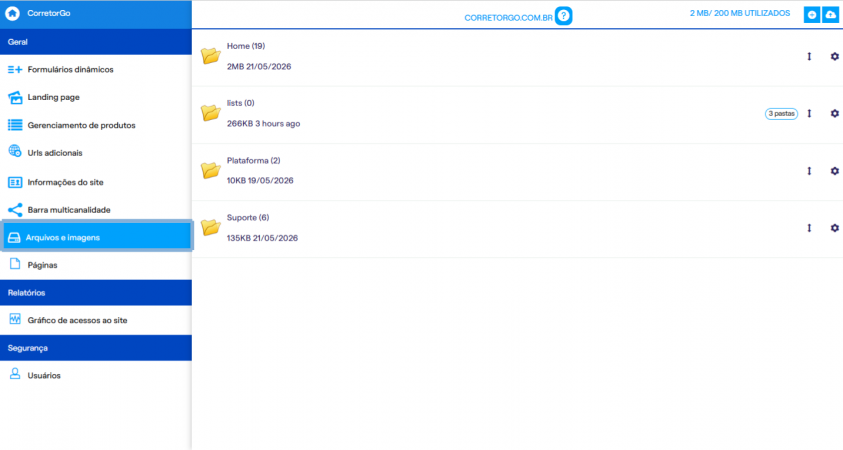Click the Arquivos e imagens drive icon
This screenshot has height=450, width=843.
tap(14, 238)
